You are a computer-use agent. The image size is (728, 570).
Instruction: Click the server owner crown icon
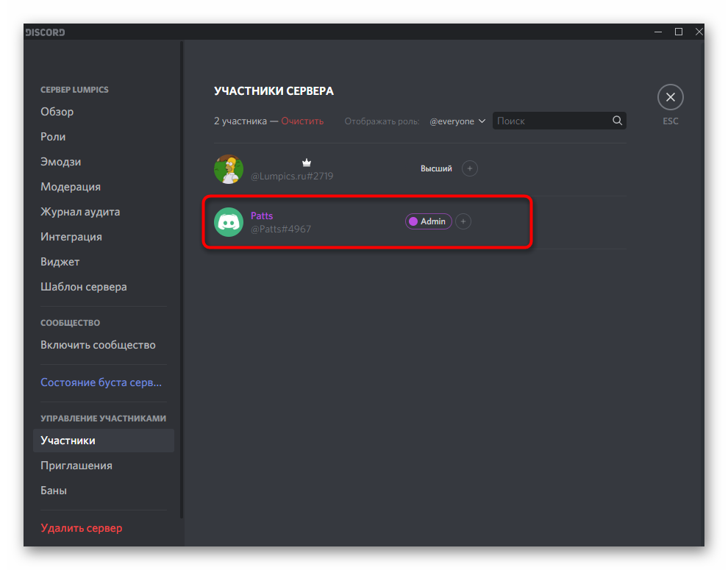click(307, 163)
